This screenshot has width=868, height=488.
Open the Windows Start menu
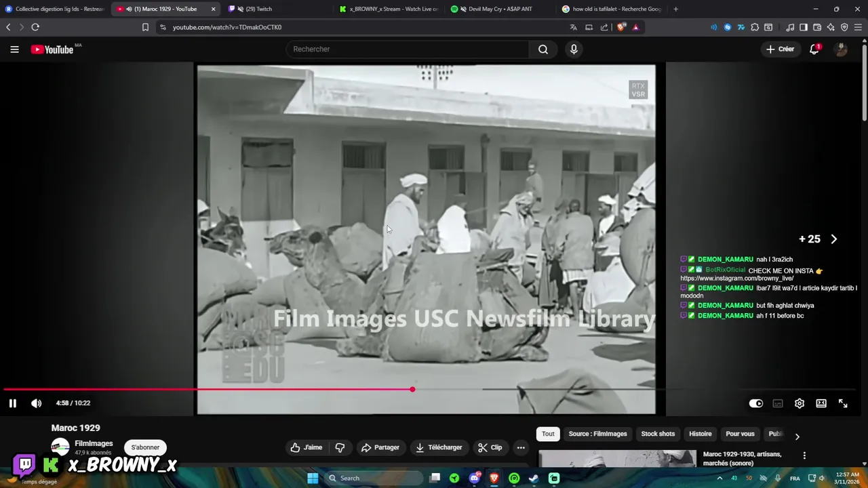(x=313, y=478)
